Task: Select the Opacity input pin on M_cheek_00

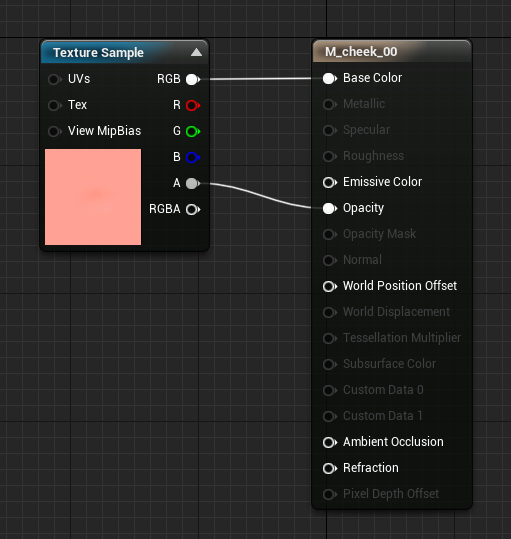Action: pos(330,208)
